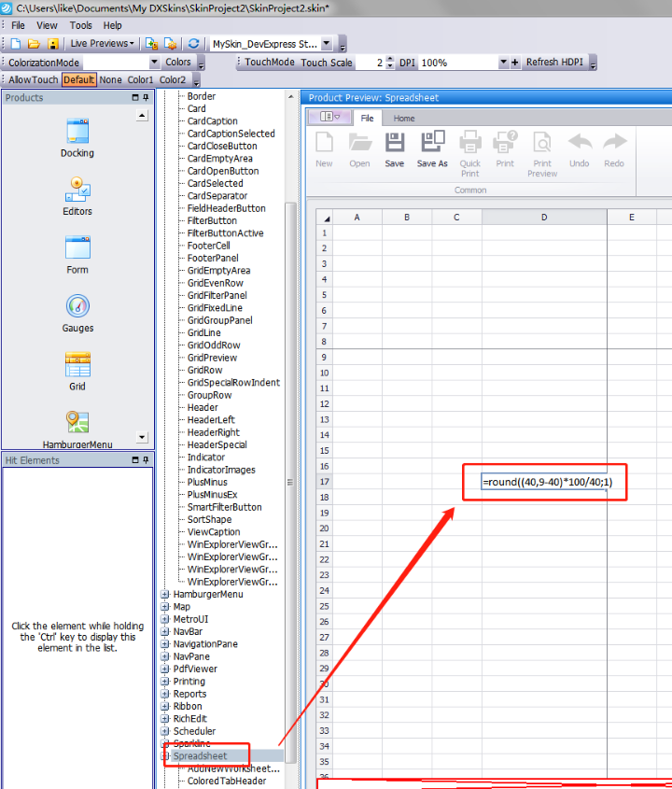
Task: Click the plus button next to DPI
Action: pos(514,63)
